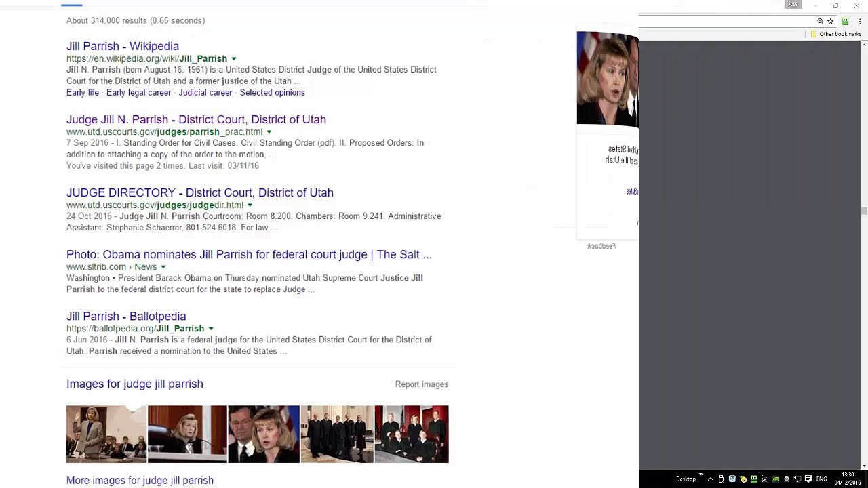This screenshot has height=488, width=868.
Task: Click the zoom magnifier icon in address bar
Action: pos(821,21)
